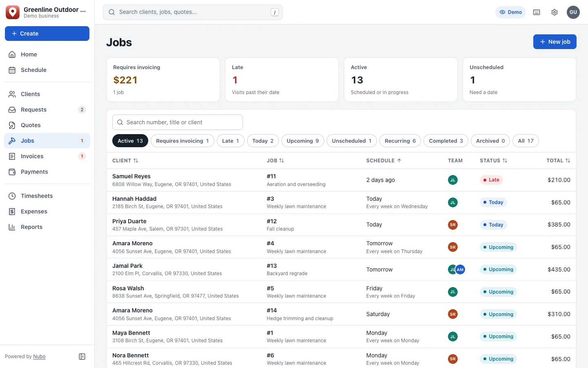The width and height of the screenshot is (588, 368).
Task: Sort the table by Job column
Action: point(275,161)
